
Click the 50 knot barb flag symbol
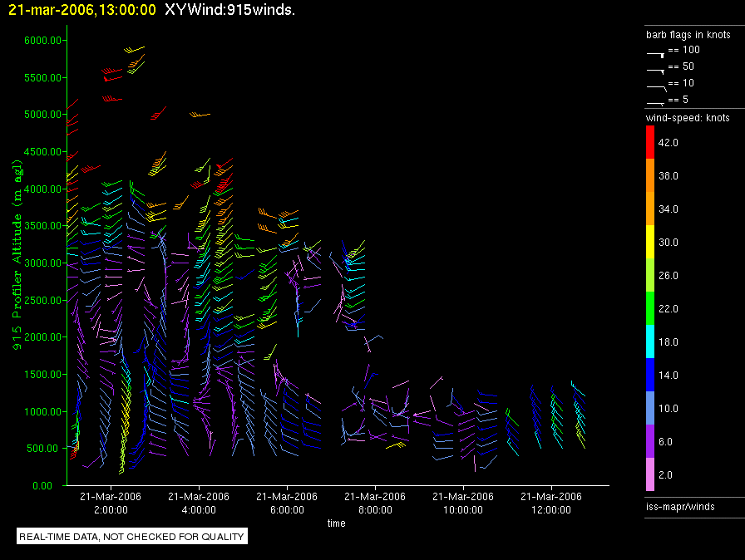[655, 71]
